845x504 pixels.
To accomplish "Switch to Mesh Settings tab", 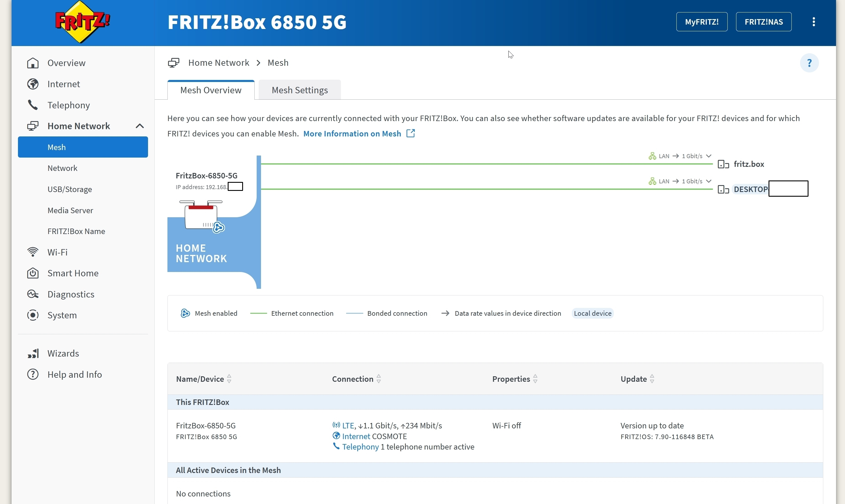I will 300,90.
